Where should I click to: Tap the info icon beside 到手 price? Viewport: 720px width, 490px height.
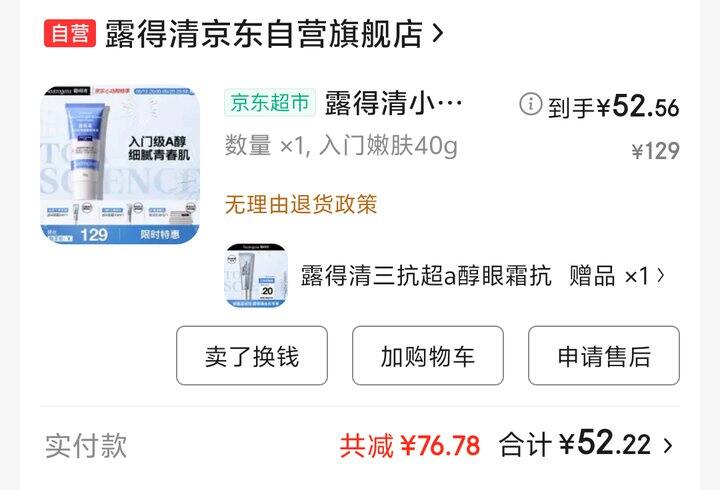coord(530,104)
